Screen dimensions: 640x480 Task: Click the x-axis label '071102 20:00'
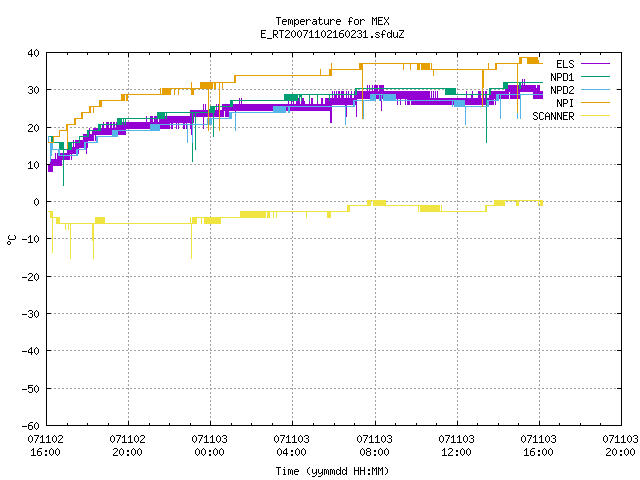click(x=127, y=446)
